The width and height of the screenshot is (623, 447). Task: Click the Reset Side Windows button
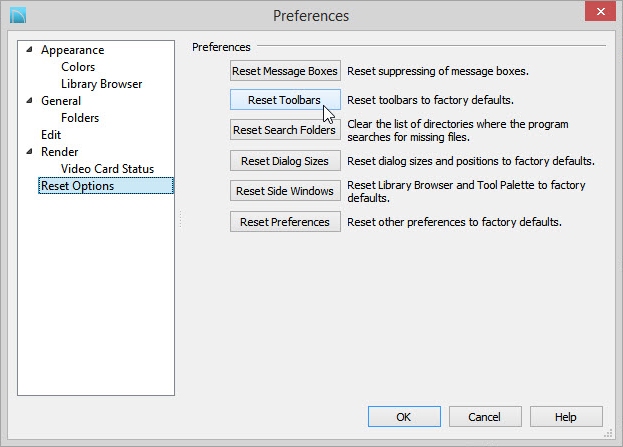coord(285,190)
